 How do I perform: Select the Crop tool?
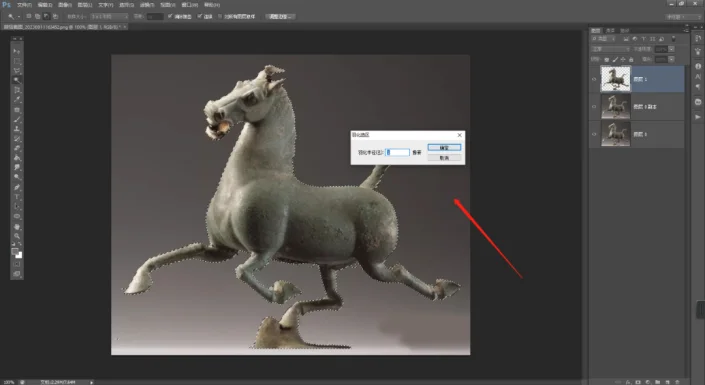[17, 90]
